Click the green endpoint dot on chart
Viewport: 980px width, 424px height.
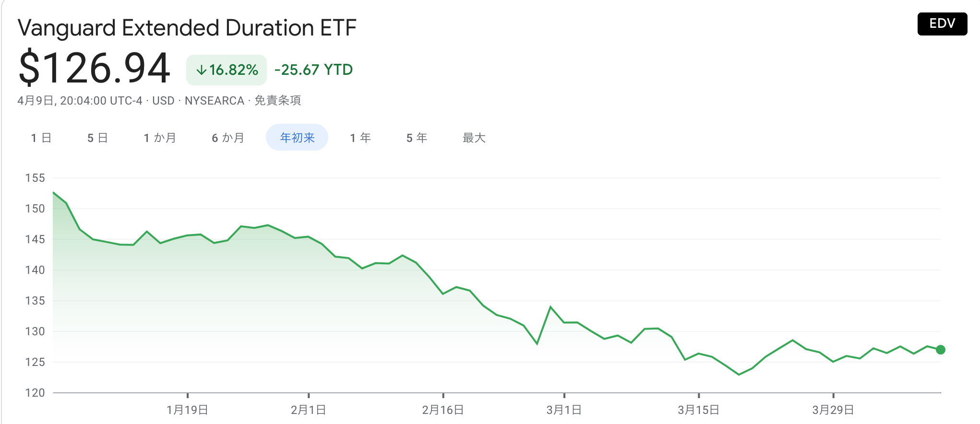[x=941, y=350]
